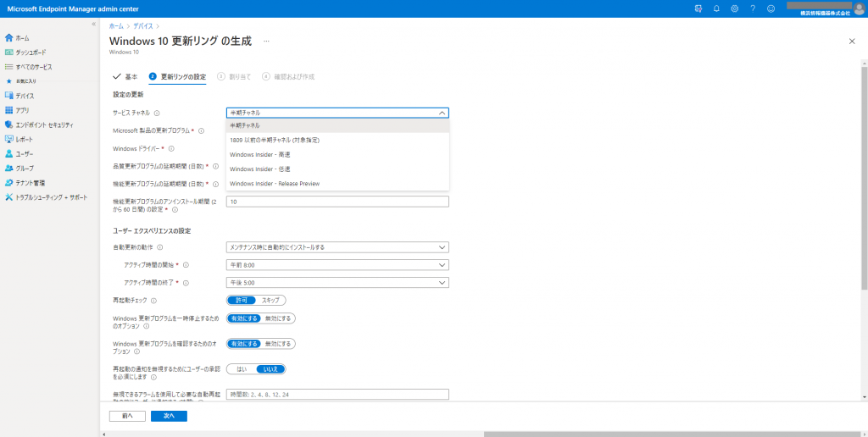Choose はい for restart notification approval
Image resolution: width=868 pixels, height=437 pixels.
pos(242,369)
